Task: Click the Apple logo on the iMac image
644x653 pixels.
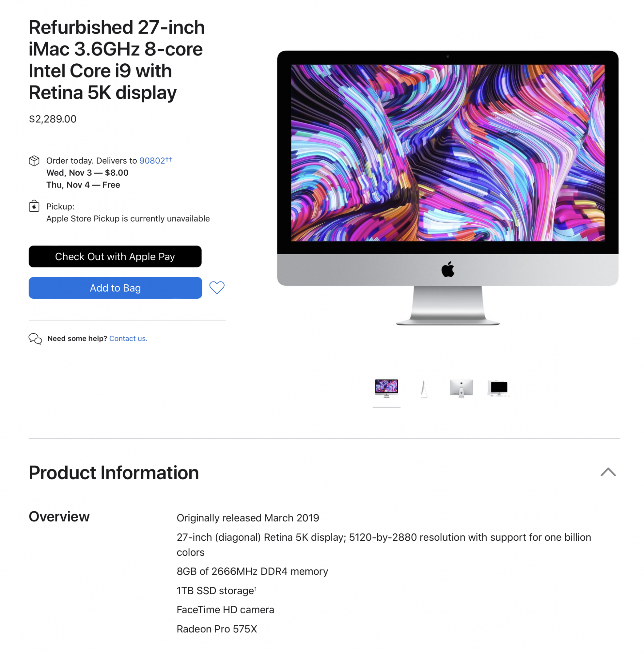Action: [x=448, y=269]
